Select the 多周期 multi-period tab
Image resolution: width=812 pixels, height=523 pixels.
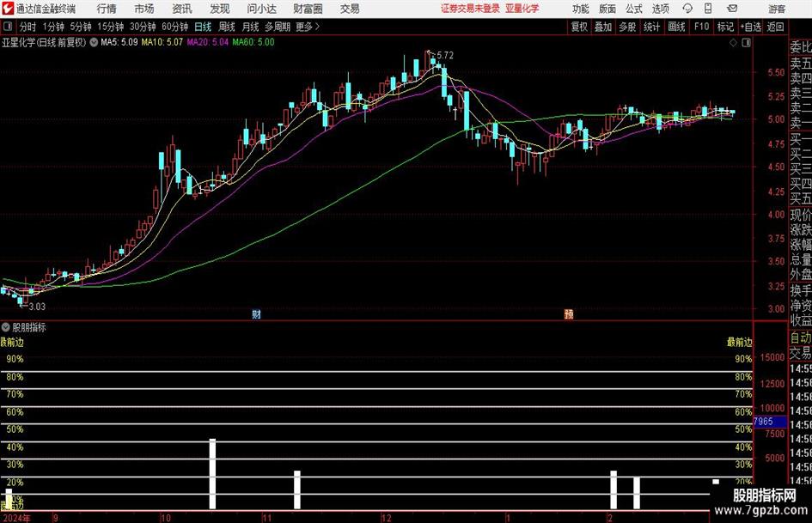(278, 27)
